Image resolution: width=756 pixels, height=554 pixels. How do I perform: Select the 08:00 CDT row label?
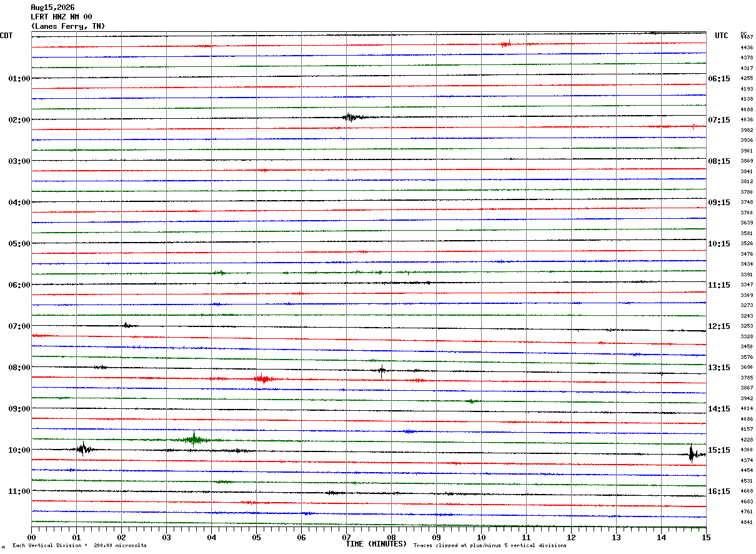pyautogui.click(x=19, y=368)
